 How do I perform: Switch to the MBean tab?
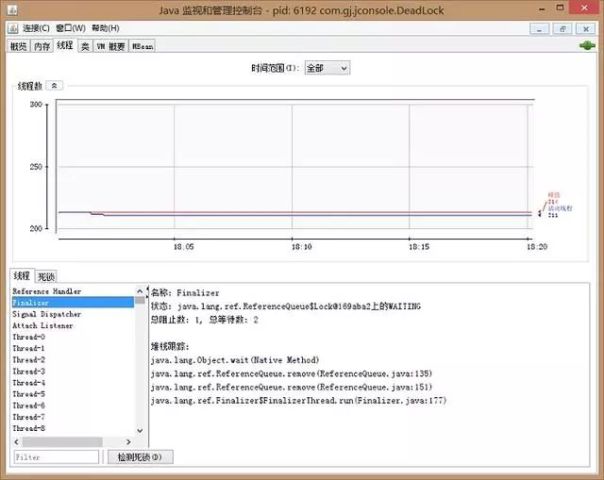(143, 46)
